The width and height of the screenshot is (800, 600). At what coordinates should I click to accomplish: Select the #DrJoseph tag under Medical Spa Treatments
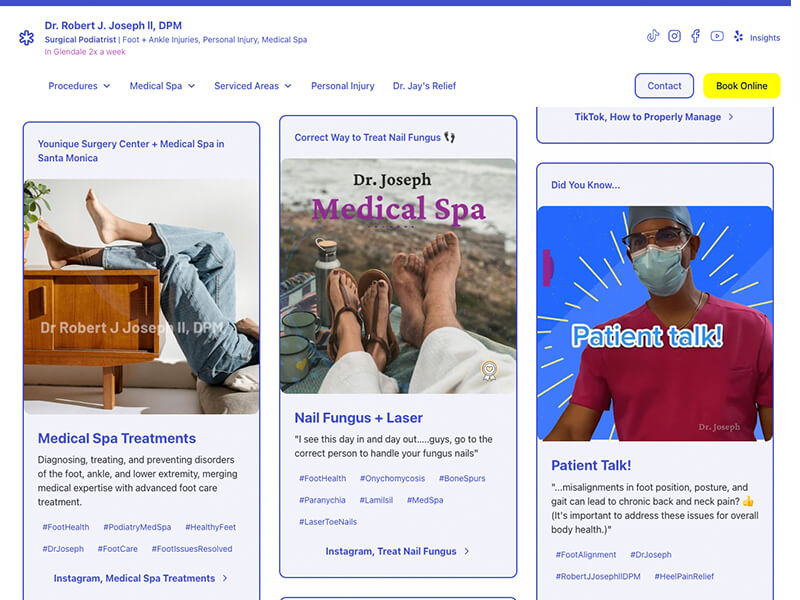click(63, 549)
